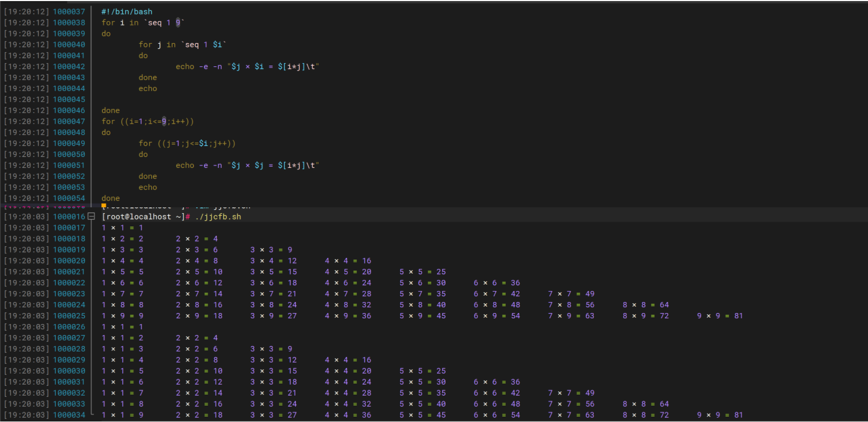Click the output "1 × 1 = 9"
This screenshot has height=422, width=868.
(x=123, y=415)
